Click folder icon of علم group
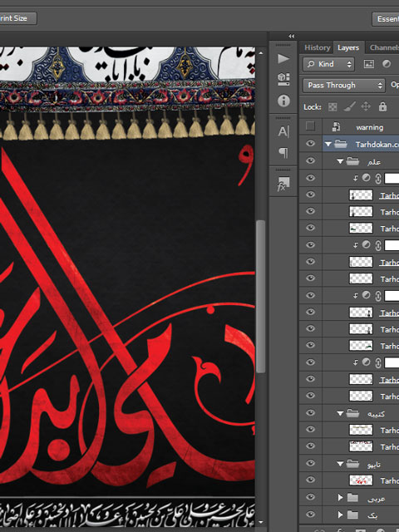 coord(352,161)
